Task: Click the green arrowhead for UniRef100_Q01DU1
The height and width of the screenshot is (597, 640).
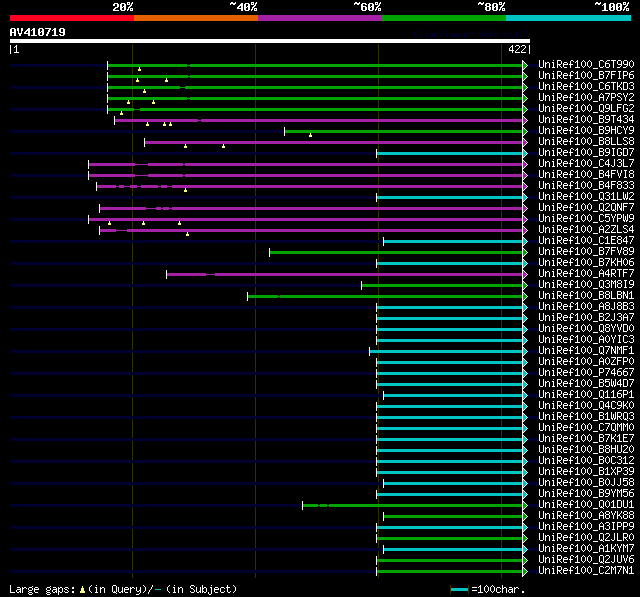Action: pos(525,506)
